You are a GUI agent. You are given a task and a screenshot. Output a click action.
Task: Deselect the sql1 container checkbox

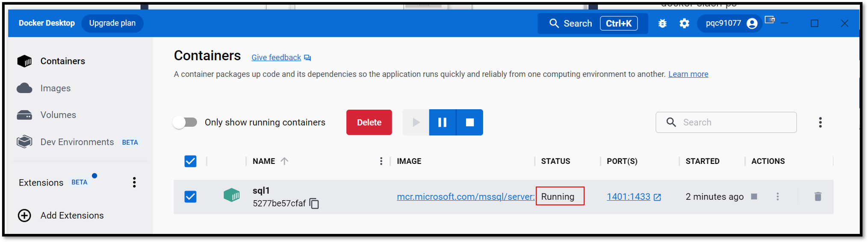[x=190, y=197]
